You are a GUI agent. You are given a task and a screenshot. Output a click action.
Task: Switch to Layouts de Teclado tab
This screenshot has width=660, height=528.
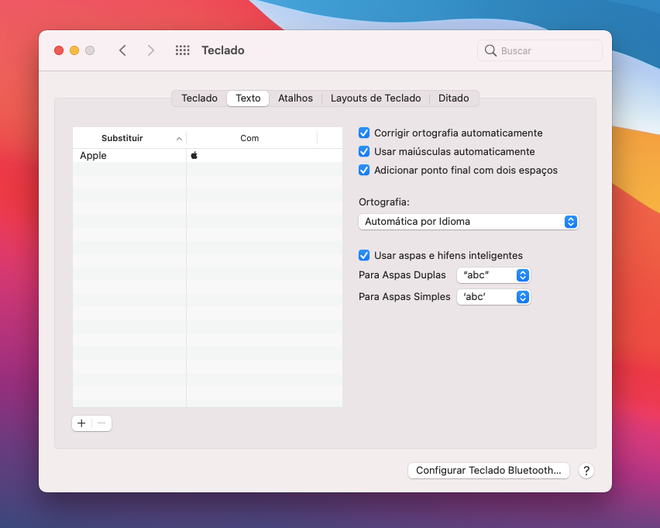tap(375, 98)
